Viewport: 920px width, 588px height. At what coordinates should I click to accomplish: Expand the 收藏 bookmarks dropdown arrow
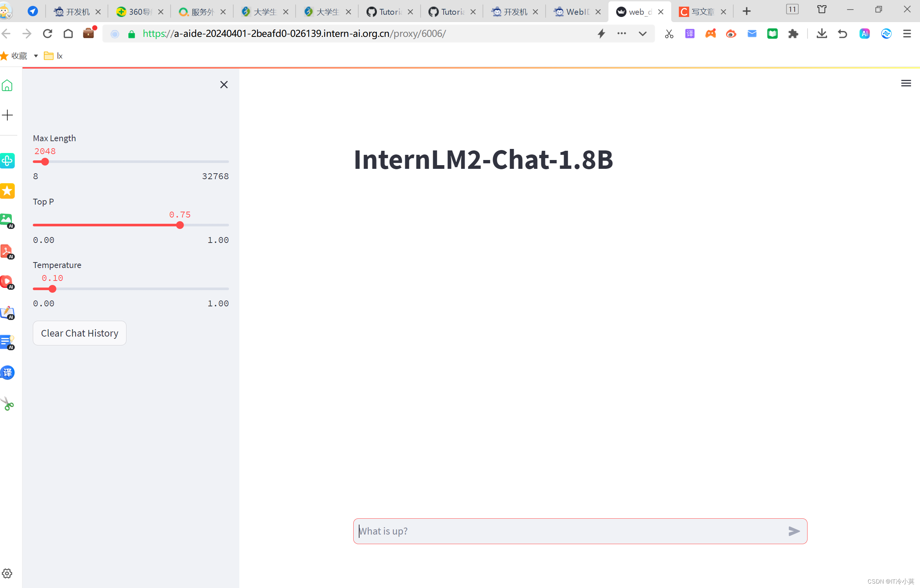point(36,56)
